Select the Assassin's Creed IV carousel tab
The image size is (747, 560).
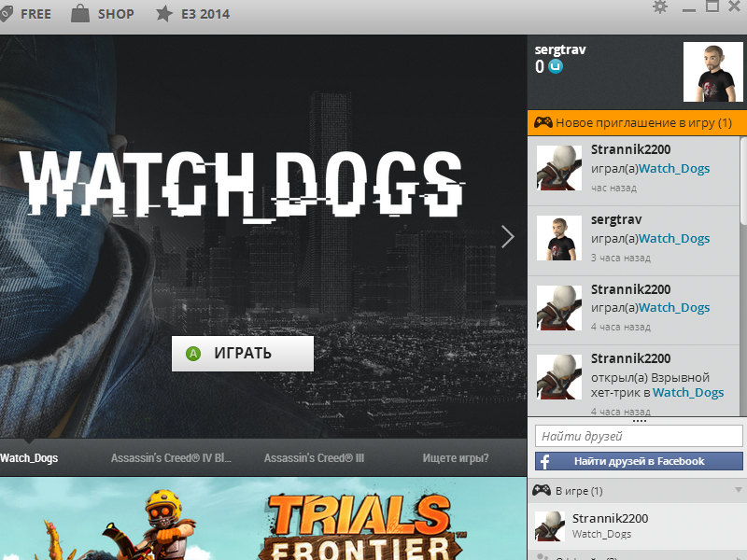point(171,458)
